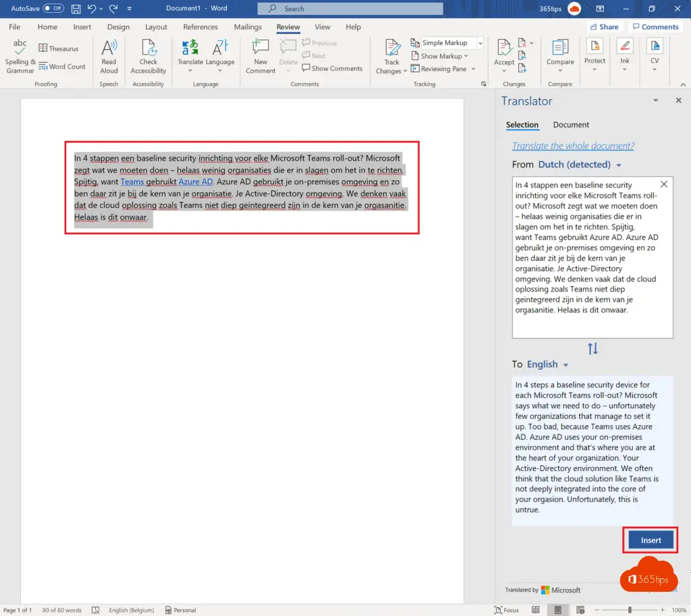Save the document with the save icon
The image size is (691, 616).
(76, 9)
